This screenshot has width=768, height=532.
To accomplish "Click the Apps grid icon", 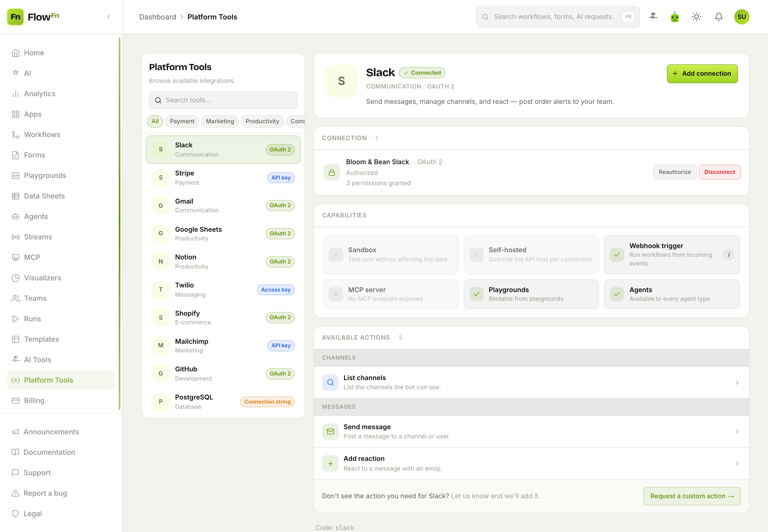I will (15, 114).
